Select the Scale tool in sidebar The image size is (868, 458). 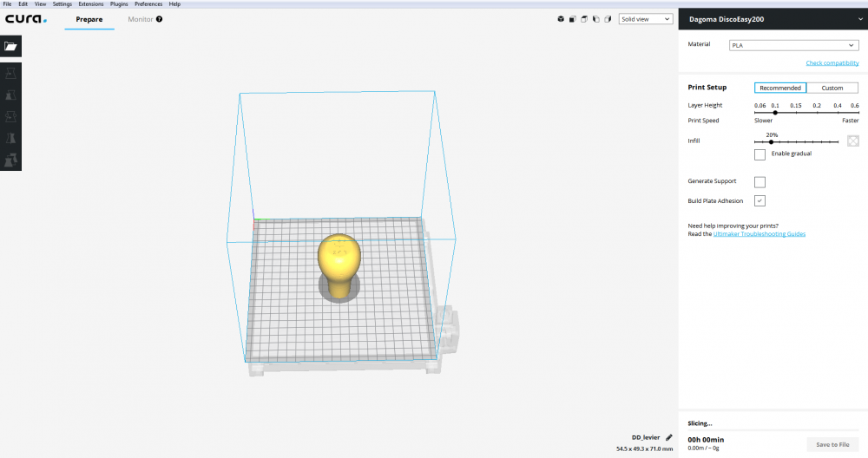(10, 95)
